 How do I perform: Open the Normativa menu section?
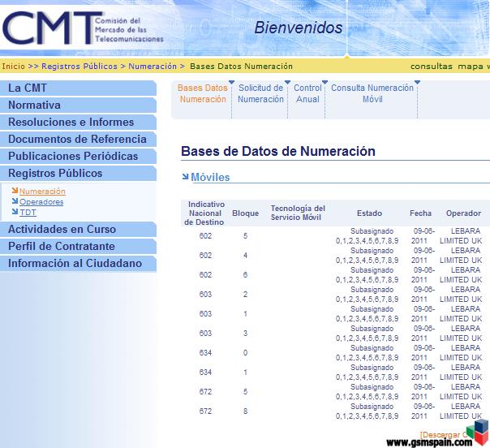click(x=78, y=105)
